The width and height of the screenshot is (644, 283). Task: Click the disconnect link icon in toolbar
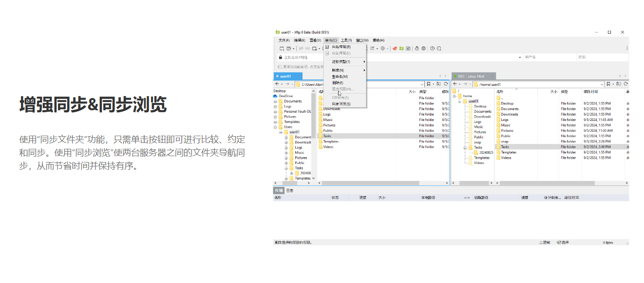(x=301, y=48)
